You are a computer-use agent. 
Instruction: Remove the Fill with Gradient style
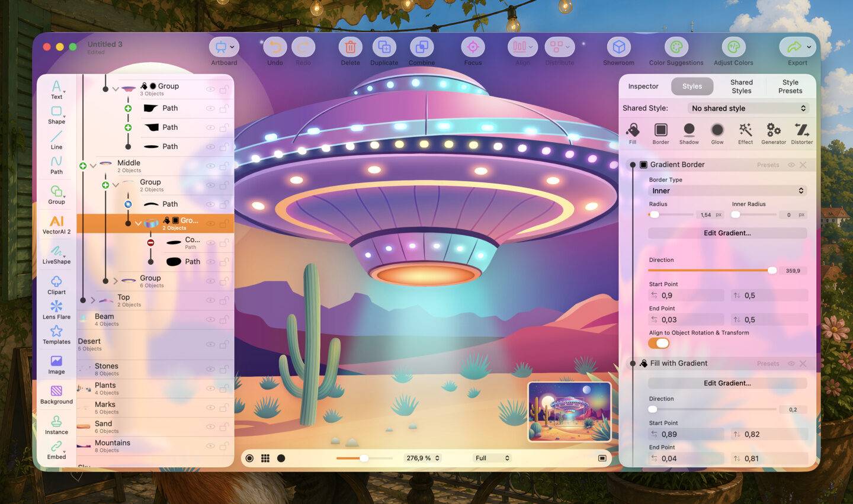(803, 364)
